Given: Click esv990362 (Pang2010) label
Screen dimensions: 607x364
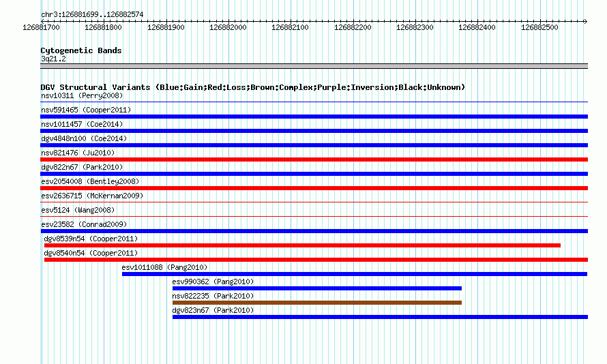Looking at the screenshot, I should 213,282.
